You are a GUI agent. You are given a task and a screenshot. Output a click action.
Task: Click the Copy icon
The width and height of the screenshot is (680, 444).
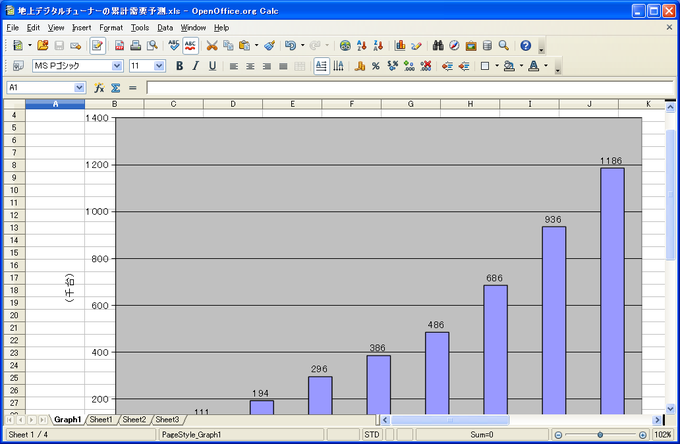tap(228, 45)
